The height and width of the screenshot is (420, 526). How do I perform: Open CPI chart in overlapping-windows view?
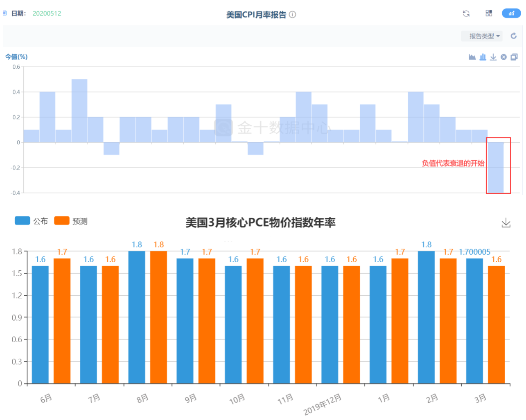pyautogui.click(x=514, y=57)
